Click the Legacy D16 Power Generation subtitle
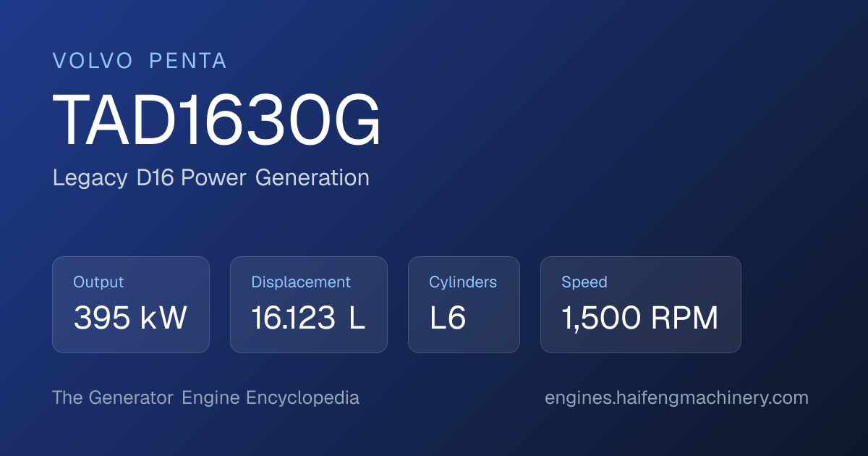 click(211, 178)
